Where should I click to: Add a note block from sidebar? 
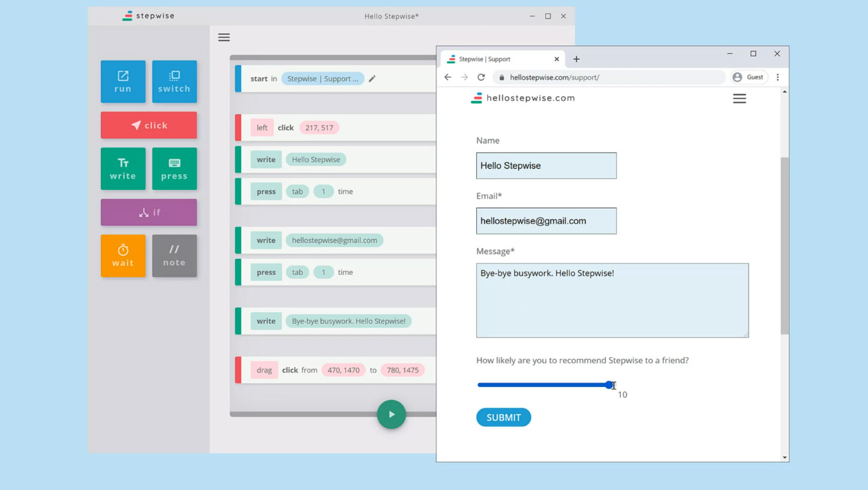[174, 256]
